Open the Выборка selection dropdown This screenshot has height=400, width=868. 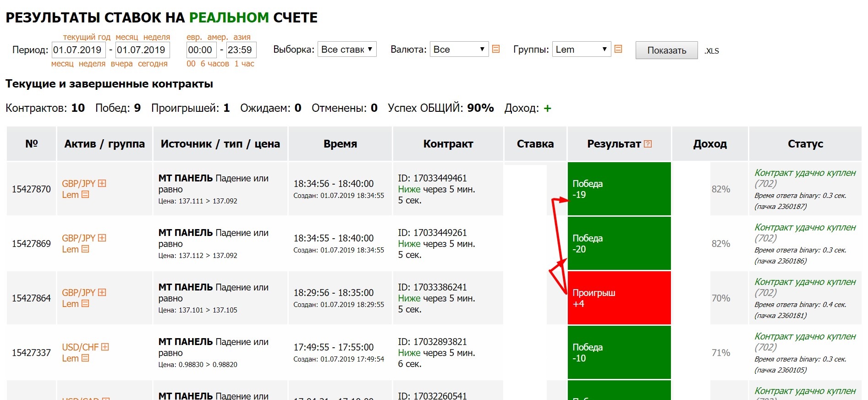(x=347, y=49)
